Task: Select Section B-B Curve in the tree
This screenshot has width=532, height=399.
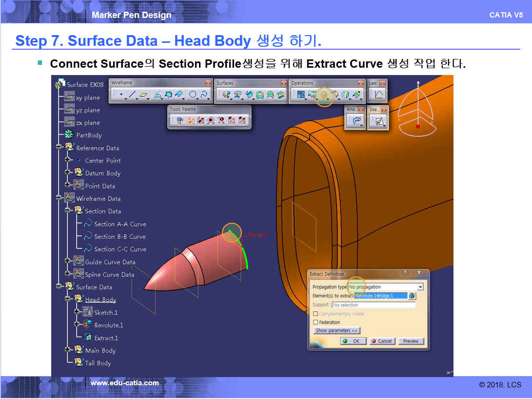Action: (119, 236)
